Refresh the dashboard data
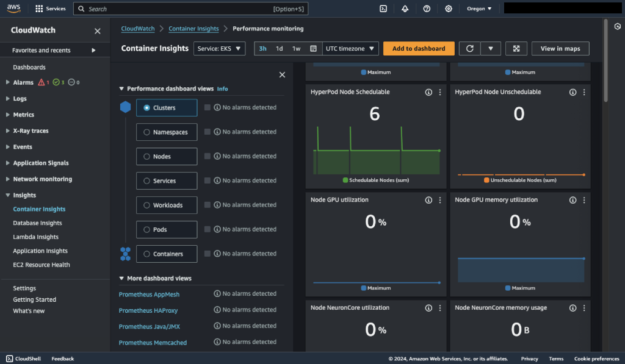 (469, 49)
